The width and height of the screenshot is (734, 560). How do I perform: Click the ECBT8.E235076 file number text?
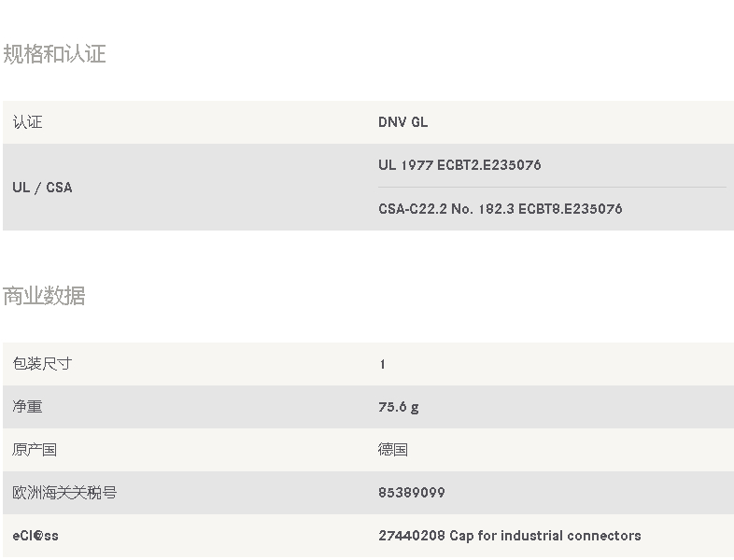pyautogui.click(x=571, y=209)
